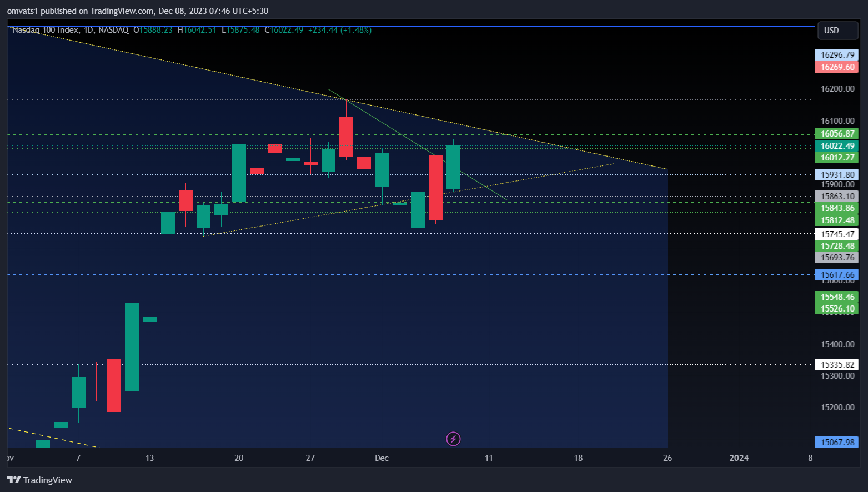Click the 11 date label on time axis
This screenshot has height=492, width=868.
point(489,458)
